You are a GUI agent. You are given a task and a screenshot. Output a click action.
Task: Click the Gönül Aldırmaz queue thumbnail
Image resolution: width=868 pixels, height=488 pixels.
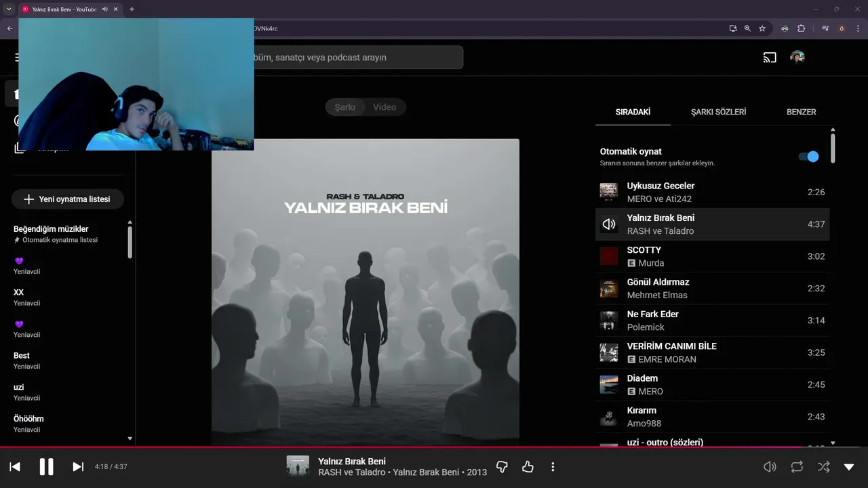[609, 288]
